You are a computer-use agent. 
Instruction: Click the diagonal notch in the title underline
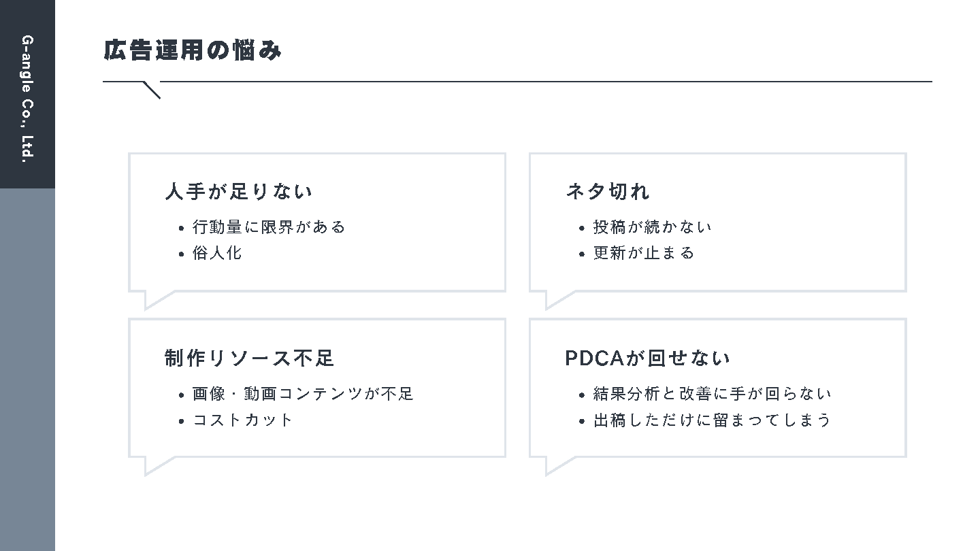(x=152, y=90)
